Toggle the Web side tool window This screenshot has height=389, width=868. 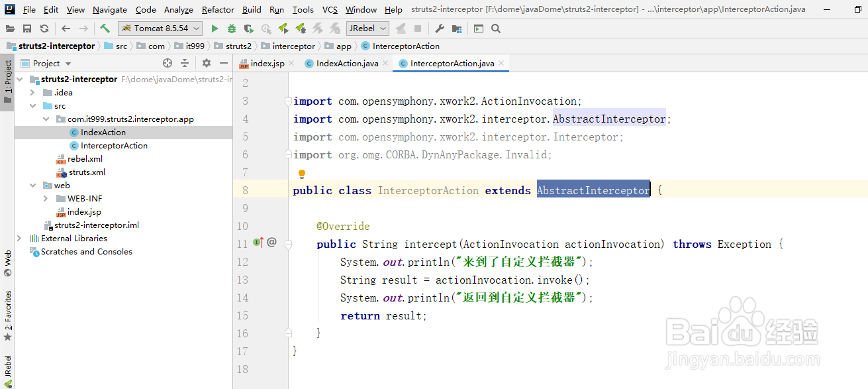pos(7,264)
